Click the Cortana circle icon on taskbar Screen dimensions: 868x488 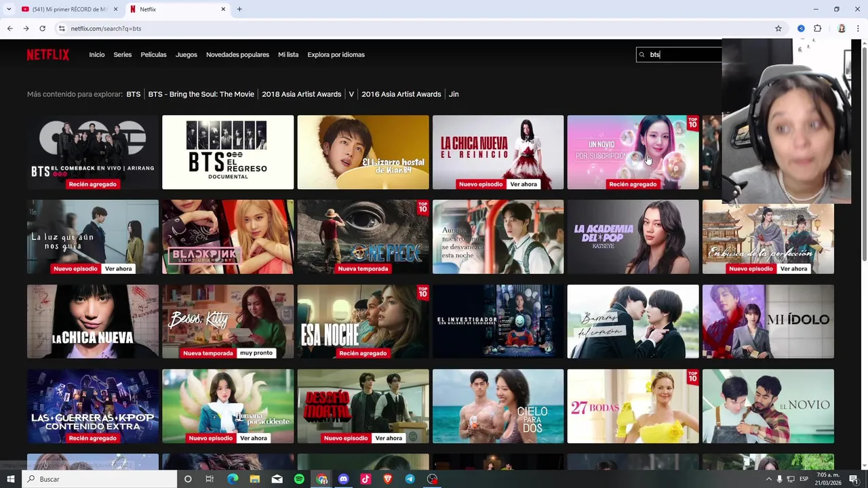(188, 479)
